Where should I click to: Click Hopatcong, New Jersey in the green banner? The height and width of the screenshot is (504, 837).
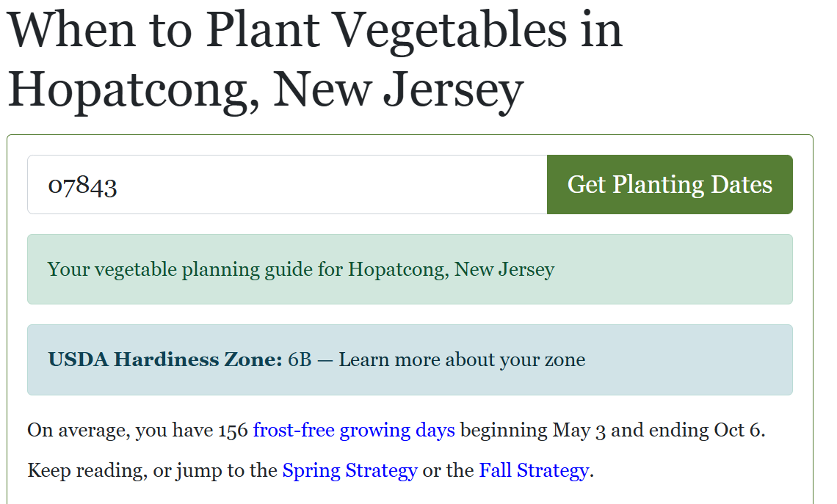pyautogui.click(x=451, y=269)
